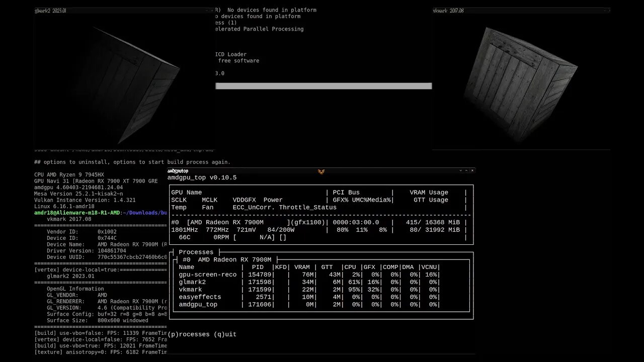The image size is (644, 362).
Task: Click the 'gpu-screen-reco' process row name
Action: (208, 275)
